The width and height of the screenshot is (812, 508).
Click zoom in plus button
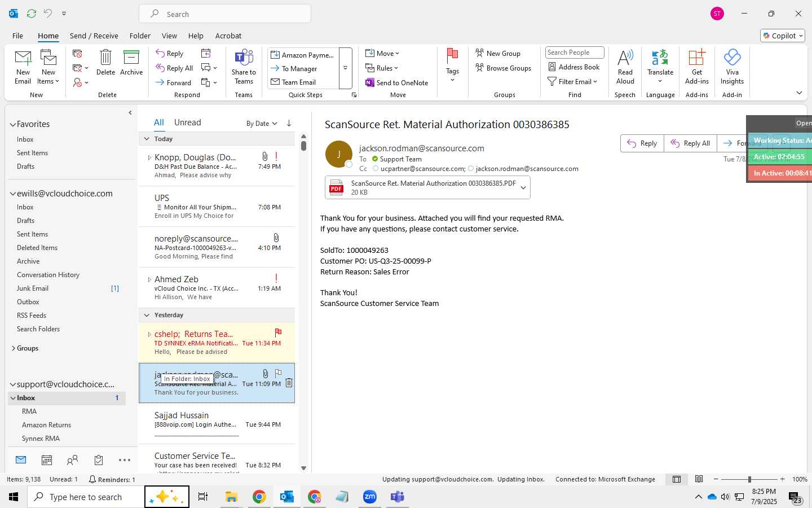click(782, 479)
